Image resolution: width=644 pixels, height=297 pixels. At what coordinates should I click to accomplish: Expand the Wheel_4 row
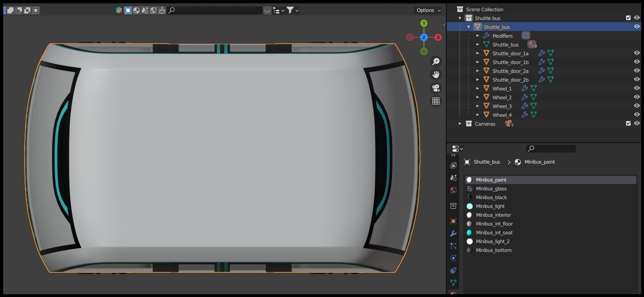(477, 115)
